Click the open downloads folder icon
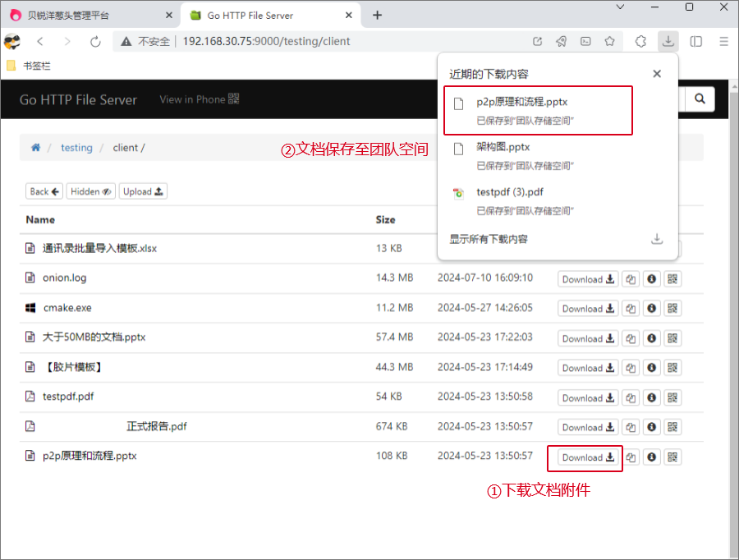The image size is (739, 560). tap(657, 239)
